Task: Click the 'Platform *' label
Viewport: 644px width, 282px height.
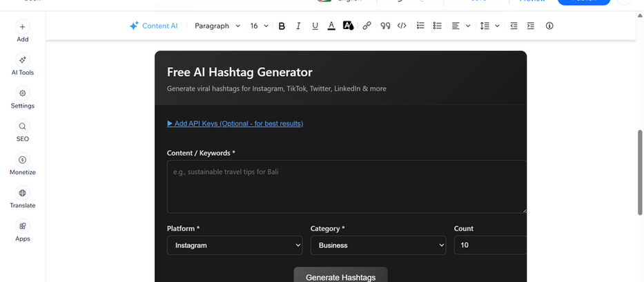Action: click(183, 229)
